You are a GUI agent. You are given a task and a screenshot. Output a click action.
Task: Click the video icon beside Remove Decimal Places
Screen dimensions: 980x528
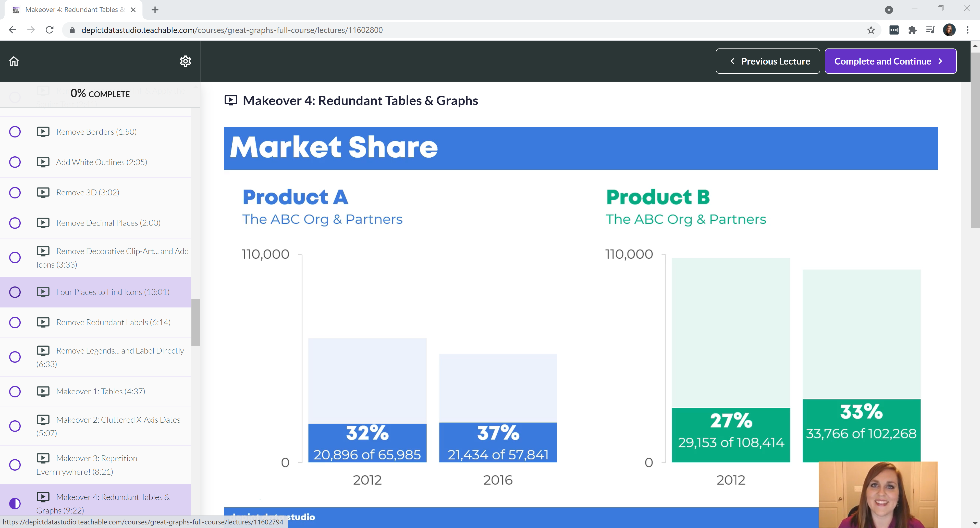[43, 223]
